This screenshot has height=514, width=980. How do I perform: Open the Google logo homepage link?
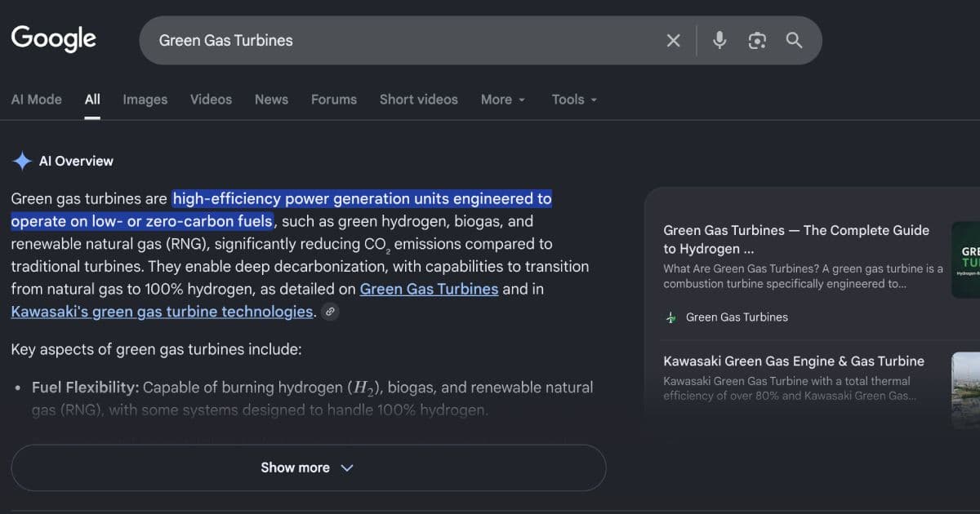point(54,39)
